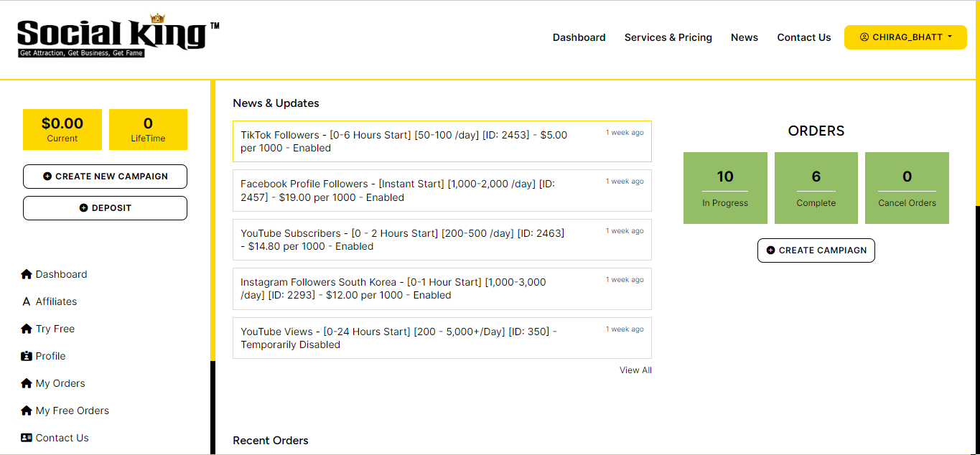
Task: Open My Free Orders in sidebar
Action: point(65,411)
